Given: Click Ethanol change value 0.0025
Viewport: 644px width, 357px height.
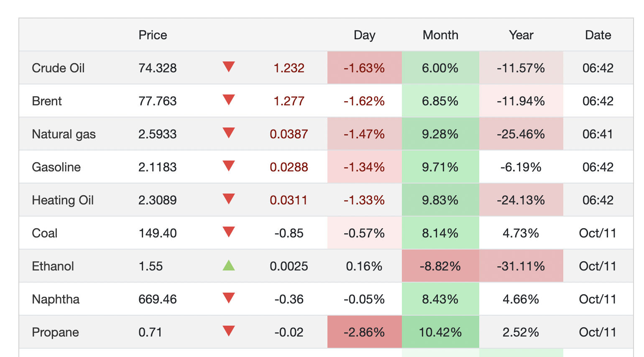Looking at the screenshot, I should [x=289, y=266].
